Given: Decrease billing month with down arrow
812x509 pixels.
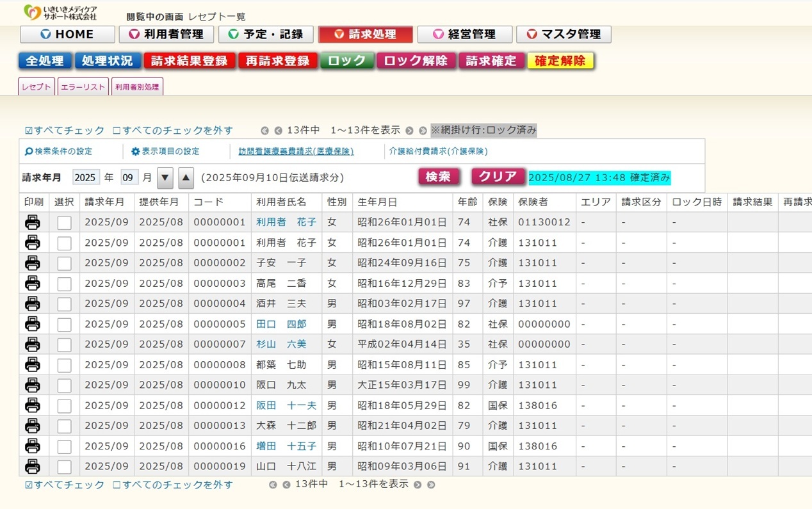Looking at the screenshot, I should click(165, 178).
